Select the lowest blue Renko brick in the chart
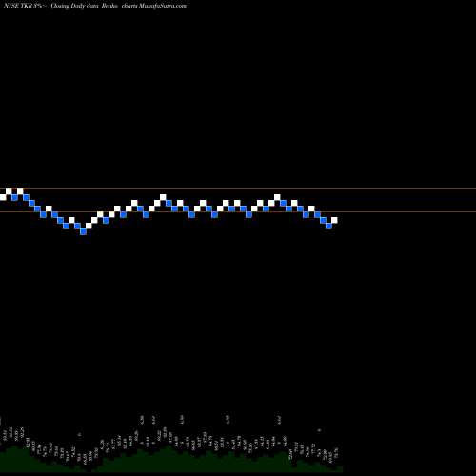The height and width of the screenshot is (476, 476). 84,232
